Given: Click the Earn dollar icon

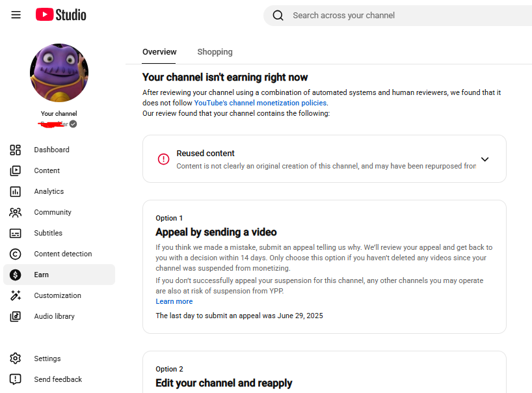Looking at the screenshot, I should pyautogui.click(x=15, y=275).
